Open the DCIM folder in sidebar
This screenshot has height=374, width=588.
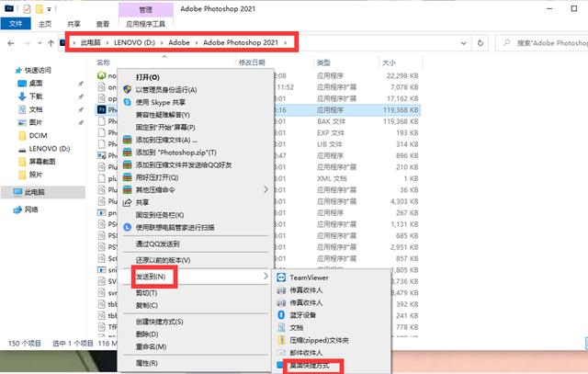pyautogui.click(x=38, y=135)
